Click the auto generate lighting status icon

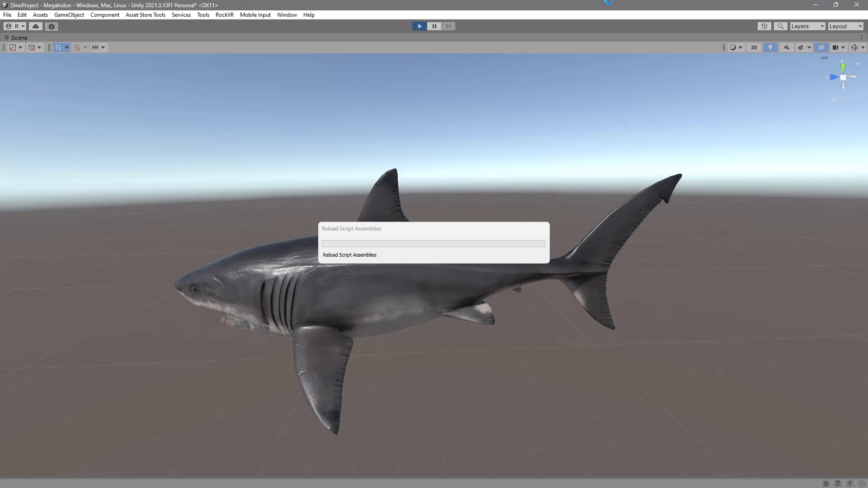pyautogui.click(x=850, y=483)
